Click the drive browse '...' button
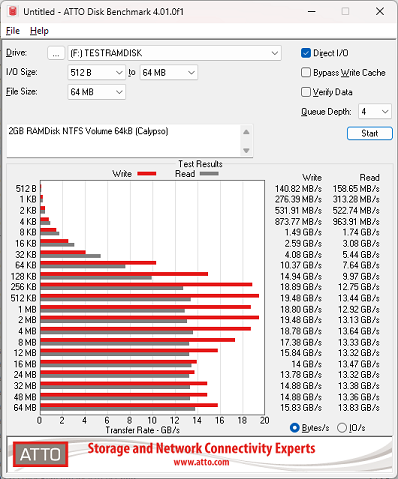The width and height of the screenshot is (398, 479). [x=56, y=53]
